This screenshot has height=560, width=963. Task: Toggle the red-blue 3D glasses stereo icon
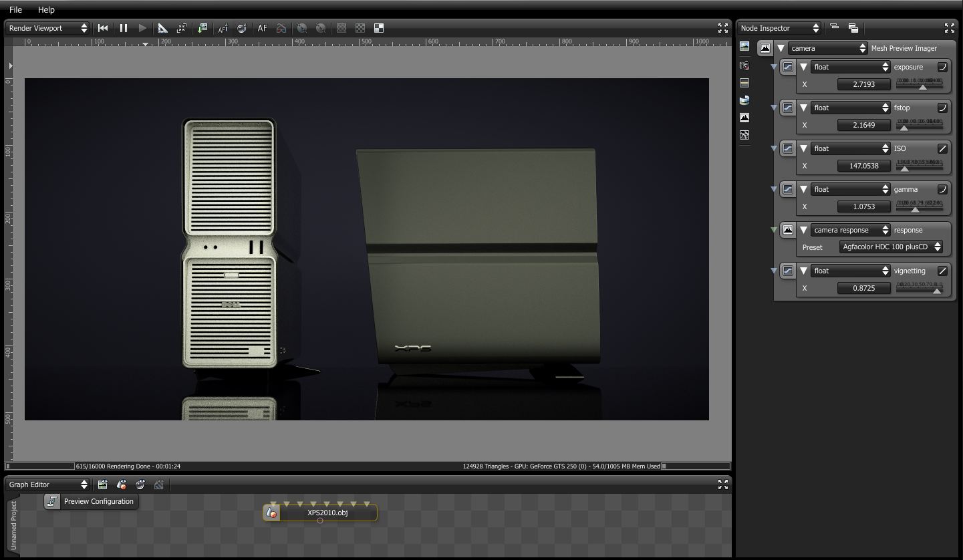(x=281, y=28)
